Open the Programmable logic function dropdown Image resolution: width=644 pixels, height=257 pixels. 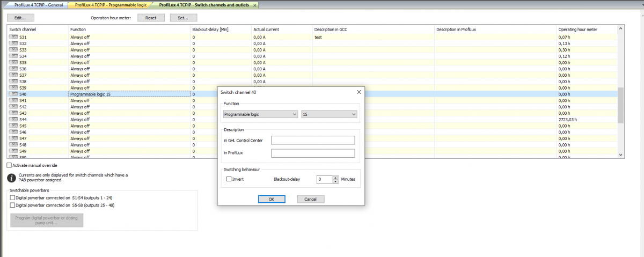(260, 114)
